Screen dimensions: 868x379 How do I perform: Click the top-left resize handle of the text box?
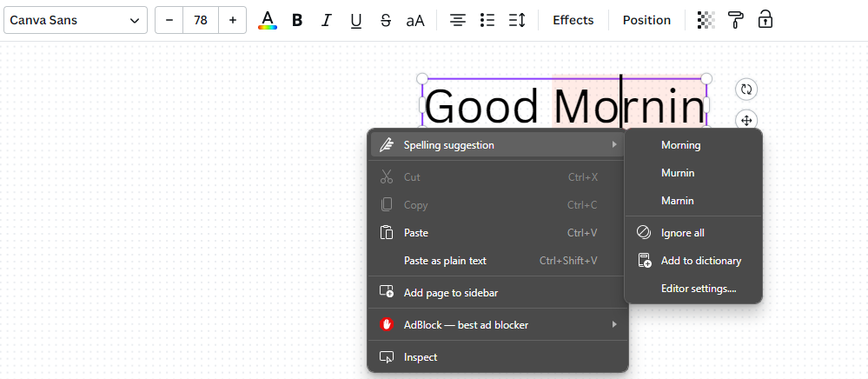tap(421, 79)
